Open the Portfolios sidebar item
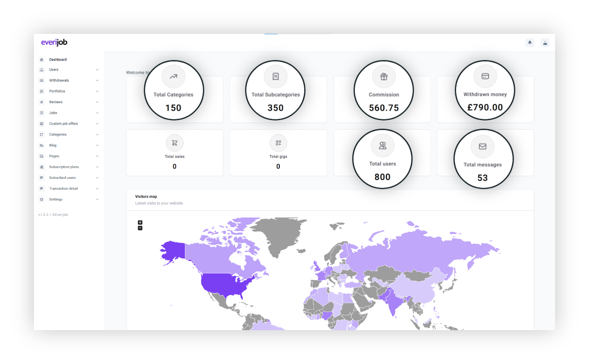The image size is (589, 364). [57, 91]
